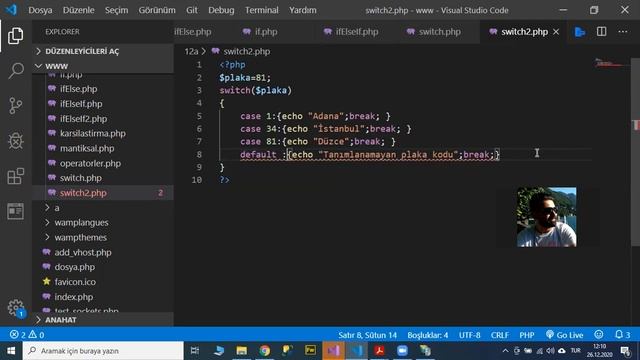
Task: Open the bottom activity bar panel icon
Action: 16,211
